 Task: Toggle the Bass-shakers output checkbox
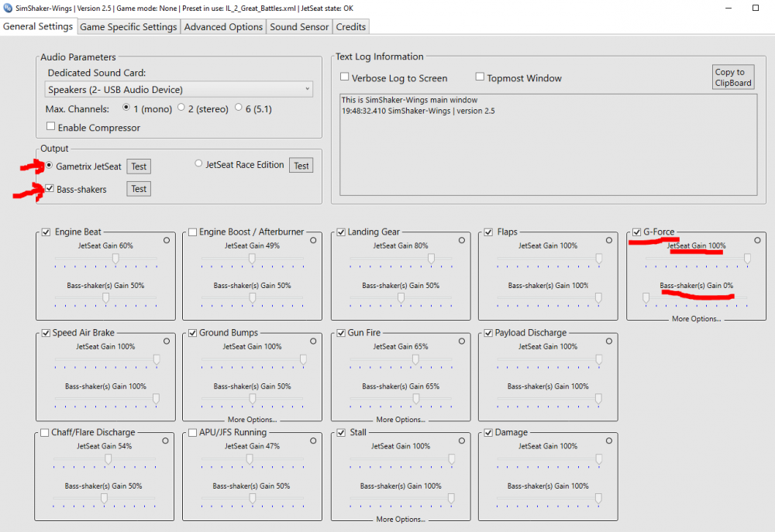coord(50,188)
